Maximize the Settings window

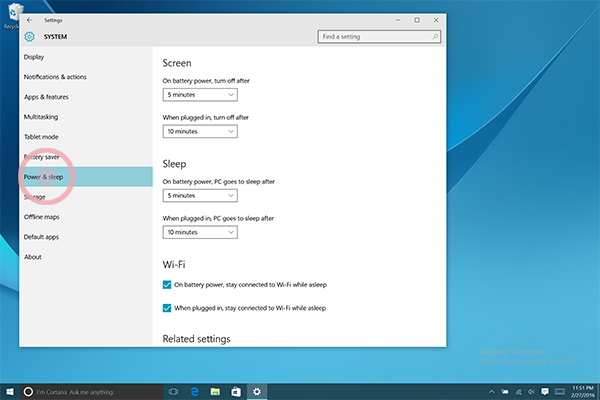point(417,20)
